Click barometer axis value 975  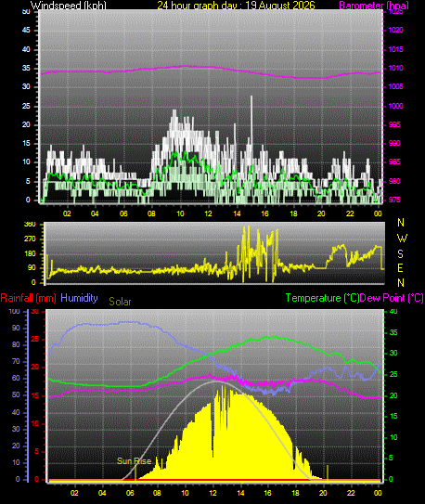(x=394, y=200)
